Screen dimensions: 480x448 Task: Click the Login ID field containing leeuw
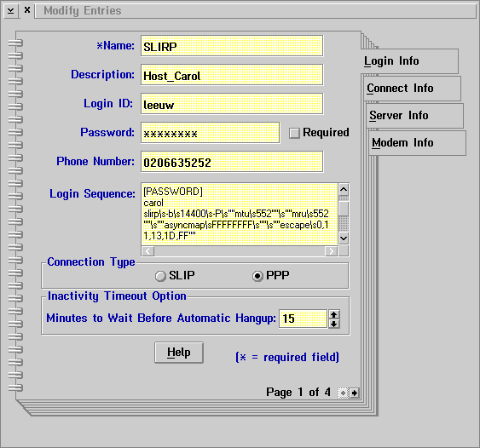pos(232,104)
